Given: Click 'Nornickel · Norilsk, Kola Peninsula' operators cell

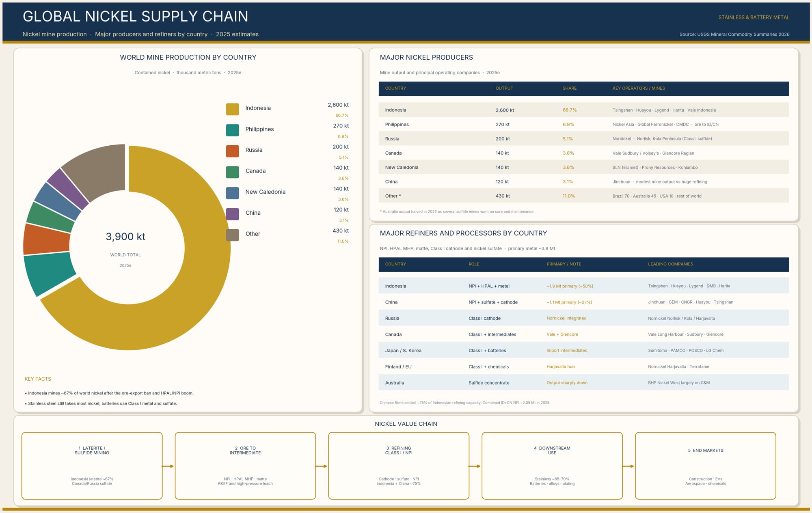Looking at the screenshot, I should click(662, 139).
